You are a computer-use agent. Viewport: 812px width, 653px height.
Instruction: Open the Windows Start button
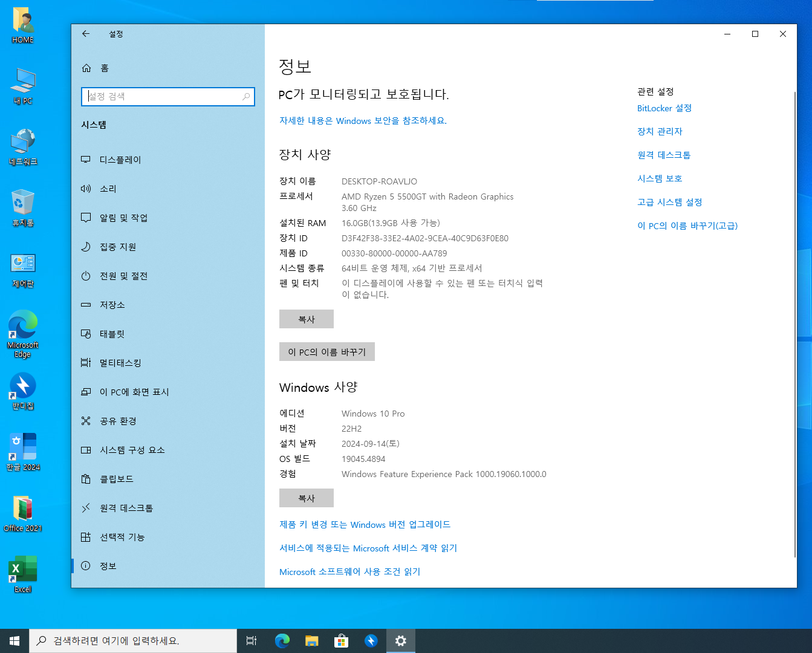tap(15, 641)
